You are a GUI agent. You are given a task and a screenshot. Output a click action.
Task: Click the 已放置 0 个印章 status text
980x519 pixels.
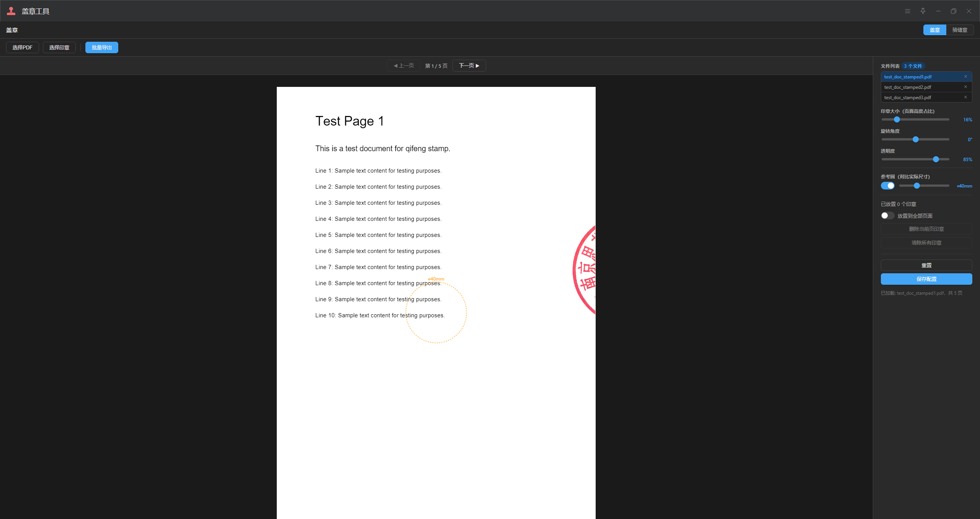(x=898, y=204)
